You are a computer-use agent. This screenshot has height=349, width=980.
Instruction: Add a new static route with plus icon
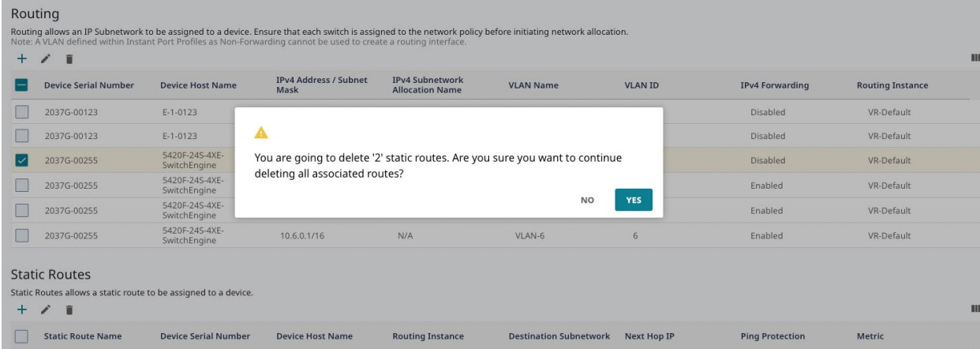click(22, 309)
